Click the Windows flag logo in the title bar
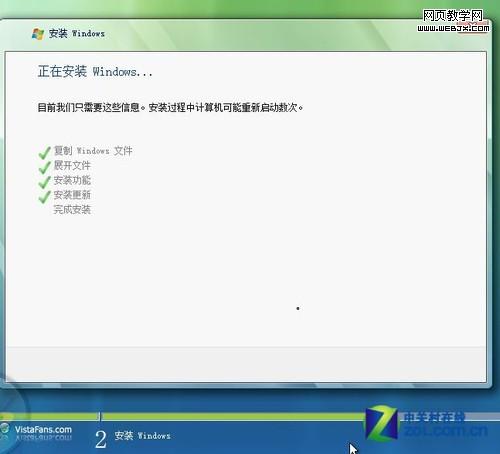500x454 pixels. click(x=38, y=34)
